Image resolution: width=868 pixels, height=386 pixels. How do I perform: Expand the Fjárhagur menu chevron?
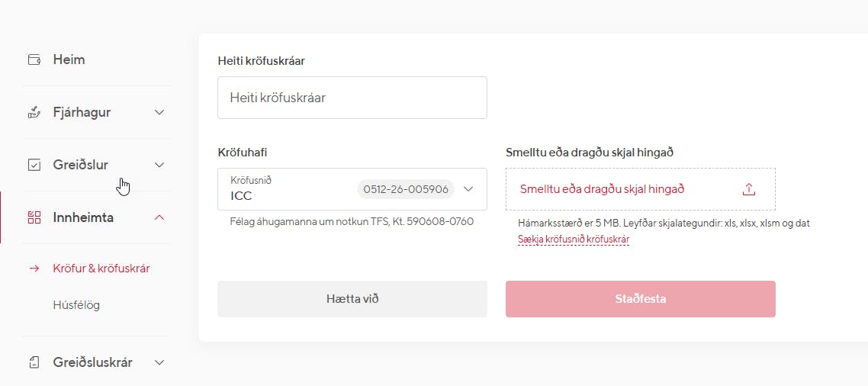(x=159, y=112)
